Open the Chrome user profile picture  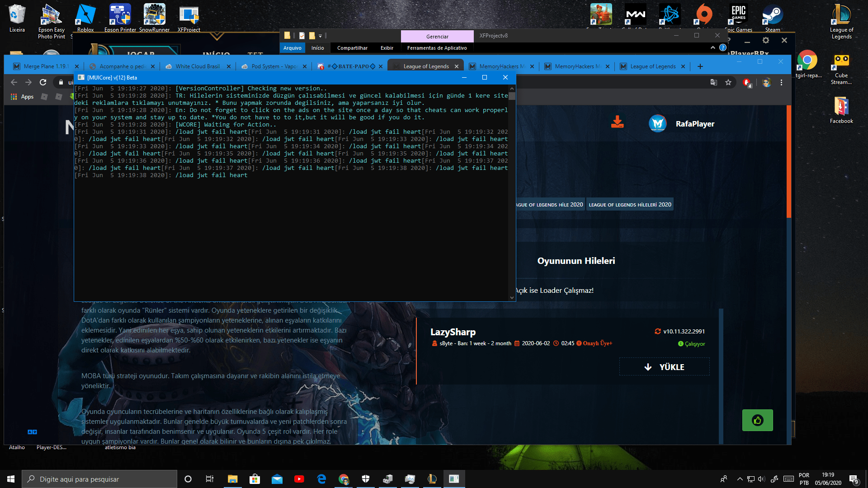tap(766, 82)
